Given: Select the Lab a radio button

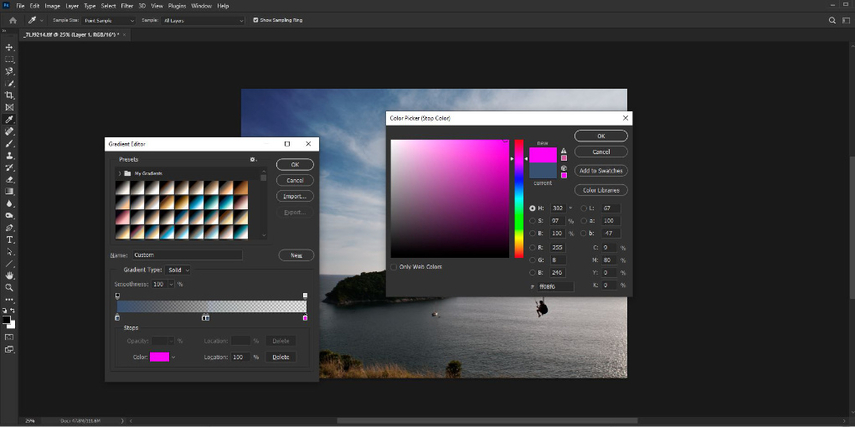Looking at the screenshot, I should (x=583, y=221).
